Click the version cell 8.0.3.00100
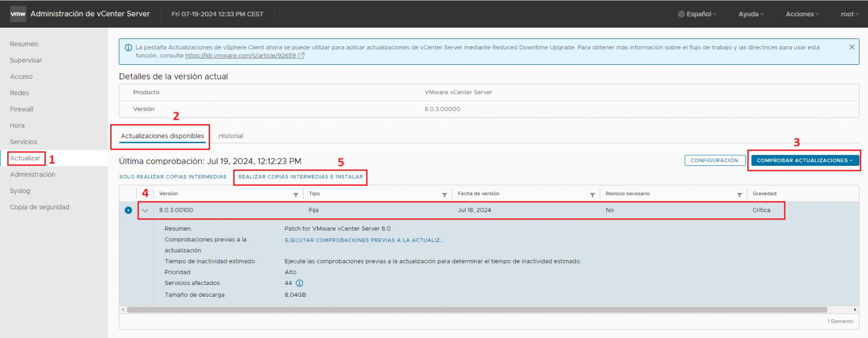The height and width of the screenshot is (338, 868). click(176, 210)
